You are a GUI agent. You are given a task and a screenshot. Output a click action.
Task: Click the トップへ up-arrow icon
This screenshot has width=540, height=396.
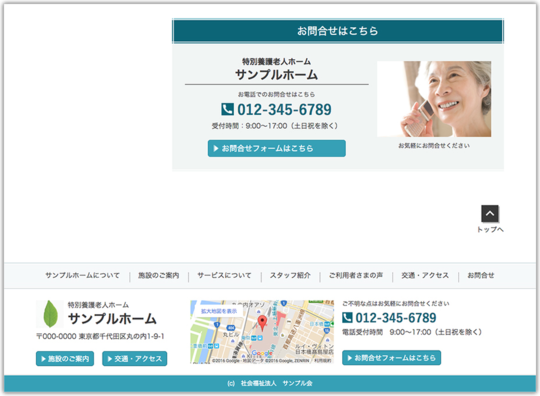490,213
